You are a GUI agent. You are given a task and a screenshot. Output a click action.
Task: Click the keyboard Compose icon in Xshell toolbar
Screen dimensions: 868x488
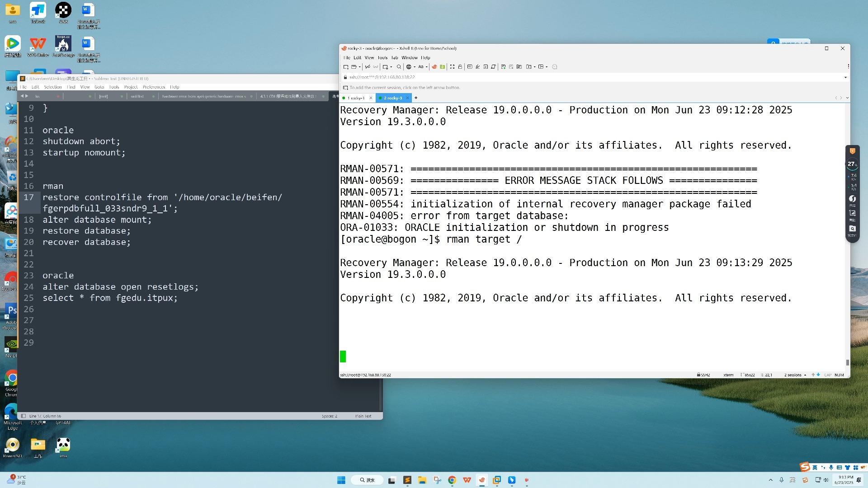click(x=470, y=67)
